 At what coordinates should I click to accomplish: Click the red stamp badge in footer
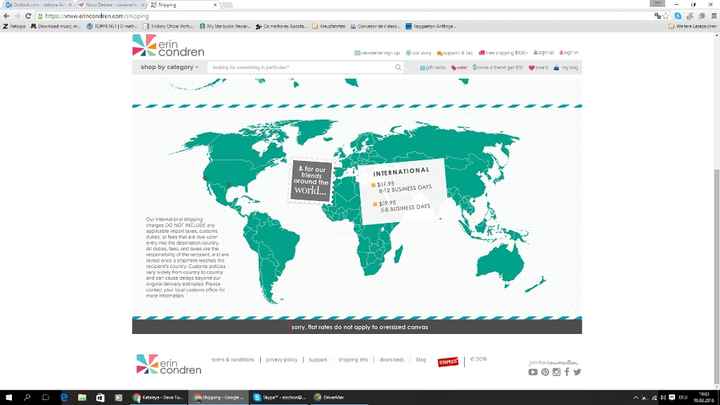[x=448, y=362]
